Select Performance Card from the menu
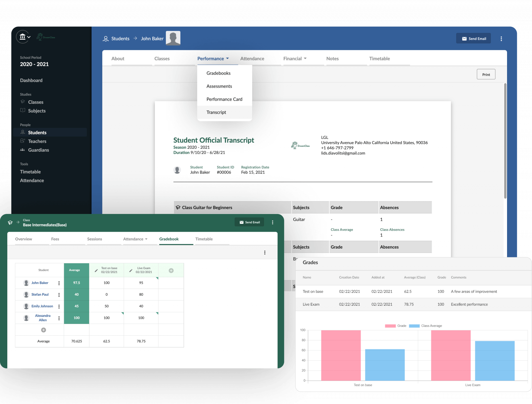 224,99
